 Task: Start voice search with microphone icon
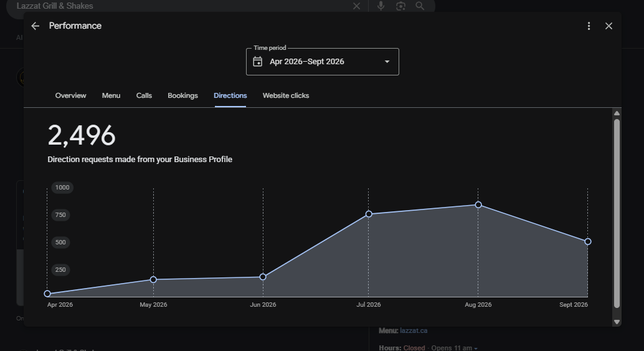(x=381, y=6)
